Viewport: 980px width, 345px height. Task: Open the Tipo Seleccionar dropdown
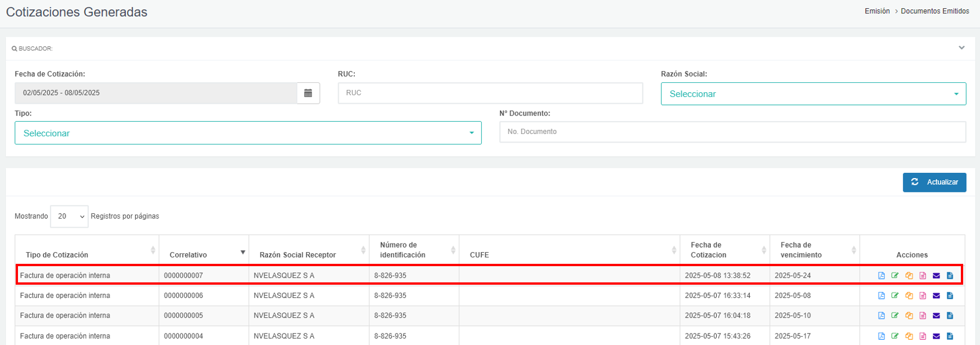(248, 133)
